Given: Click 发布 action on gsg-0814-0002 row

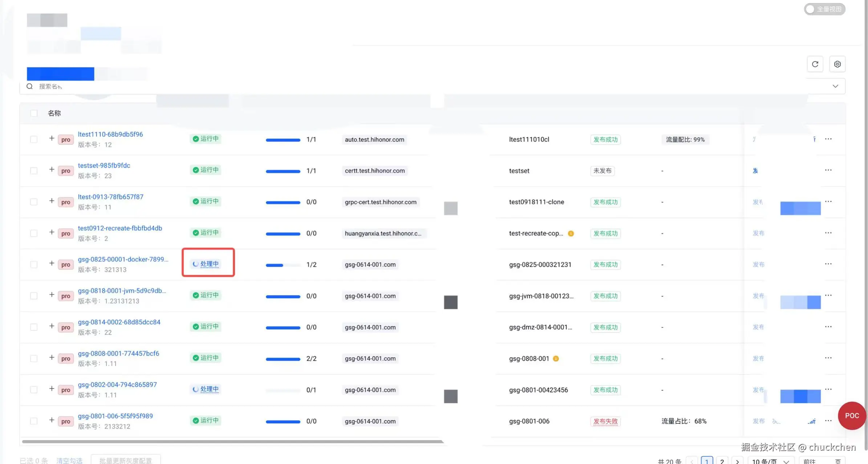Looking at the screenshot, I should tap(758, 327).
